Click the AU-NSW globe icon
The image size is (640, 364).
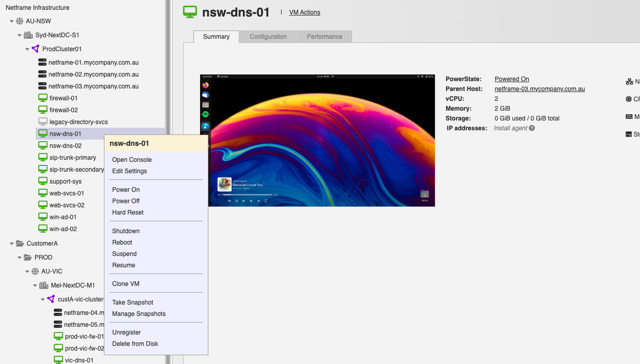pyautogui.click(x=20, y=21)
